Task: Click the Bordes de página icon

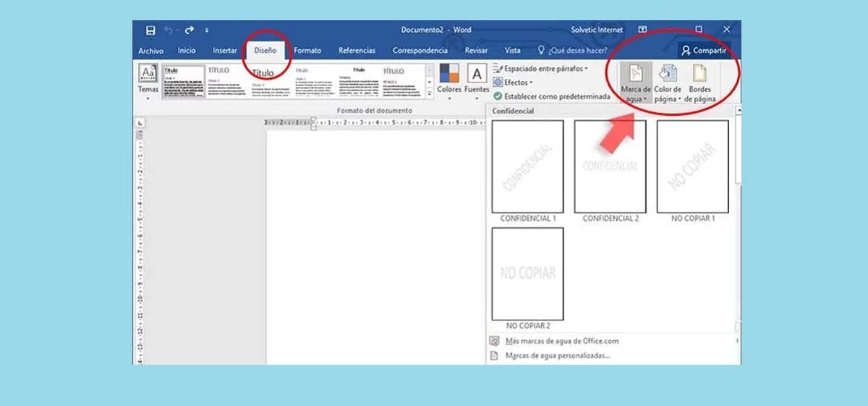Action: [699, 73]
